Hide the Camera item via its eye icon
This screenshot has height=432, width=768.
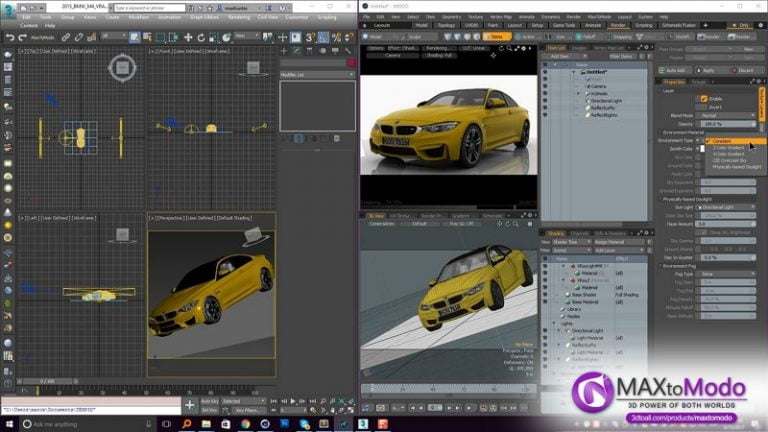(545, 86)
